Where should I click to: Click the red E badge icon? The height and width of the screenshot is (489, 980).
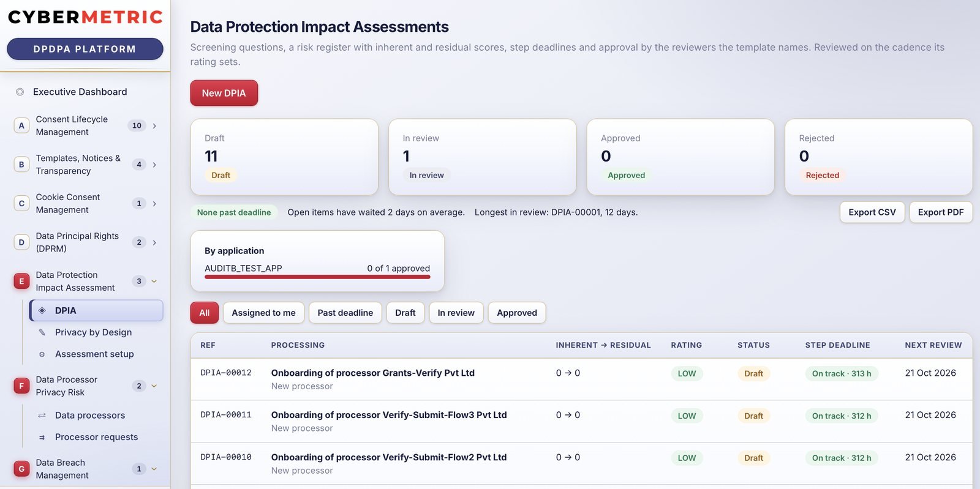21,282
